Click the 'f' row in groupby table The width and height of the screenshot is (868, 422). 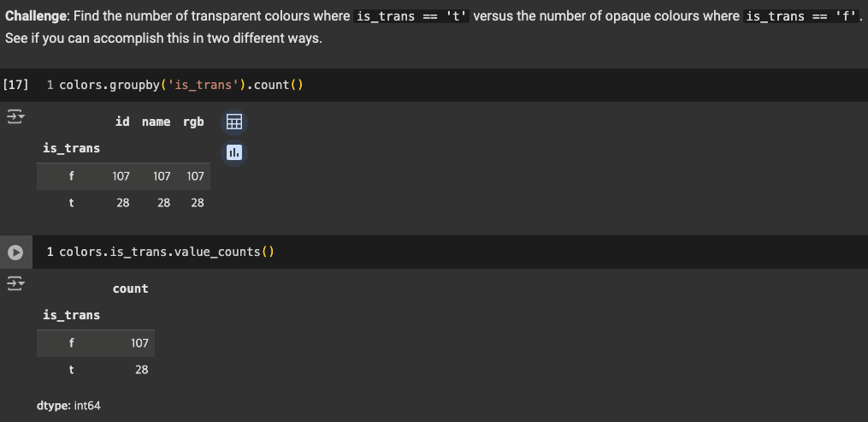pyautogui.click(x=123, y=176)
